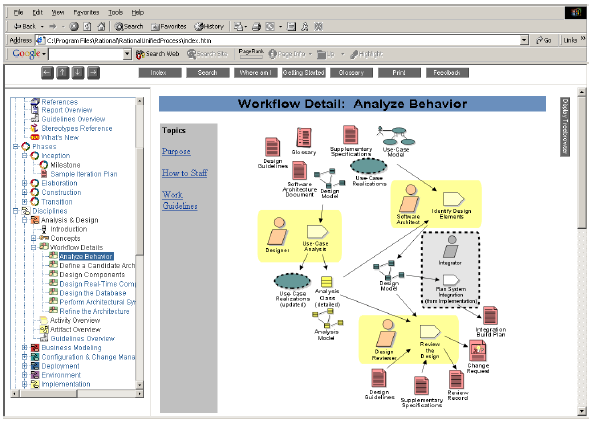
Task: Click the Glossary button
Action: (351, 73)
